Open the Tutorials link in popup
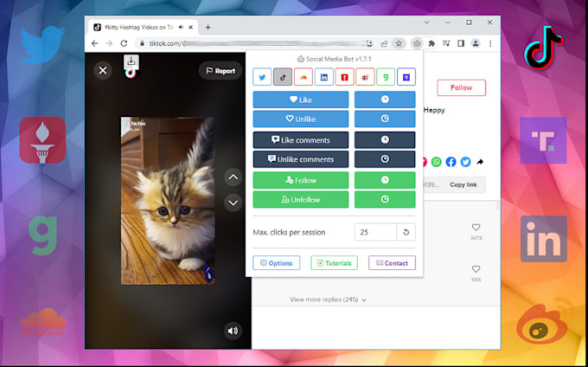Screen dimensions: 588x367 [x=334, y=263]
